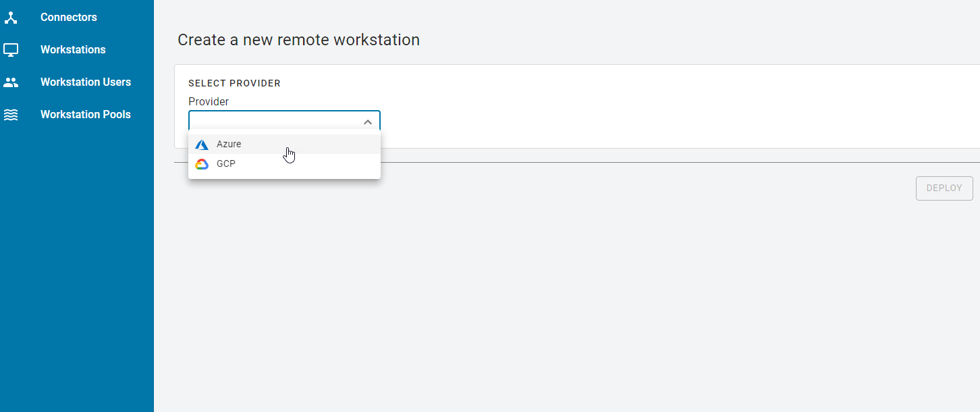Click the 'Create a new remote workstation' heading

coord(298,41)
